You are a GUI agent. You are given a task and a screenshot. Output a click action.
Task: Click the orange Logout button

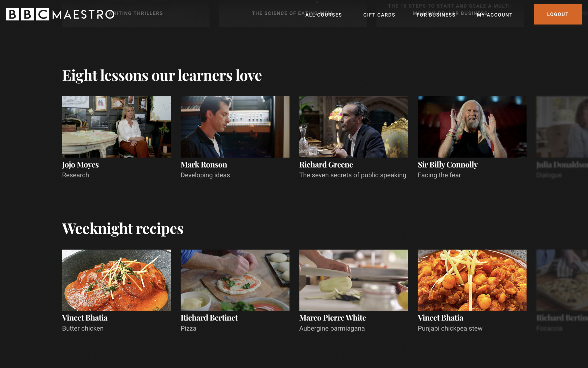coord(558,14)
